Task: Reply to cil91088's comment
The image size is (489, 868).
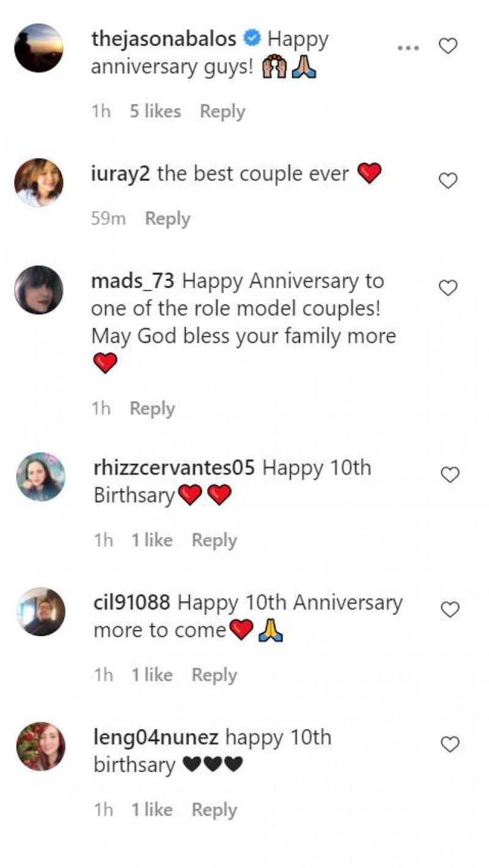Action: [214, 675]
